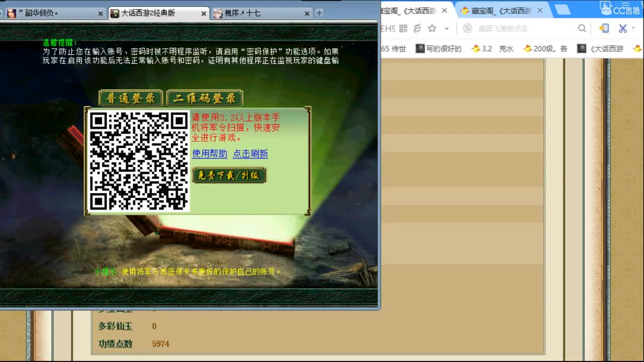Screen dimensions: 644x362
Task: Expand the screenshot tool dropdown arrow
Action: tap(634, 29)
